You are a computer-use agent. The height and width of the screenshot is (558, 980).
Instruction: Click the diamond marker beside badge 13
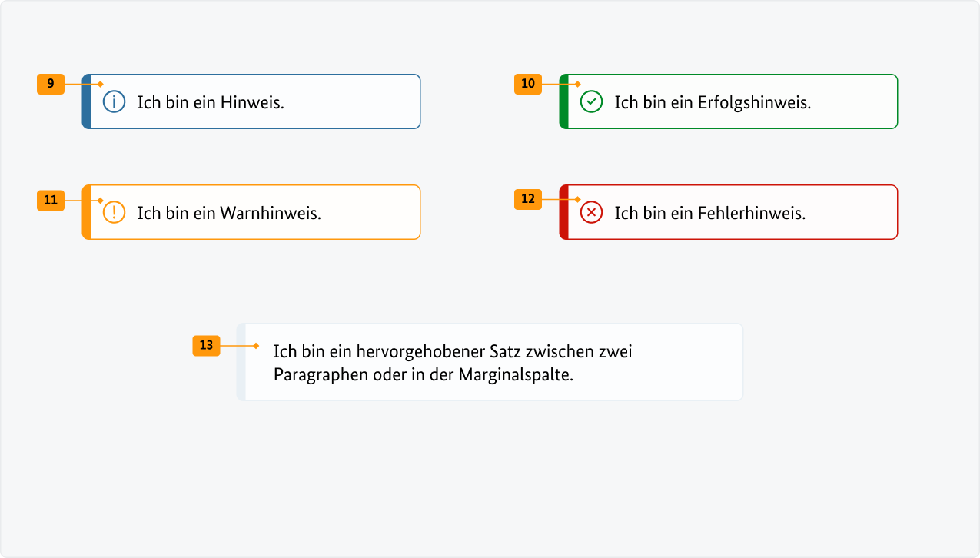[x=256, y=346]
